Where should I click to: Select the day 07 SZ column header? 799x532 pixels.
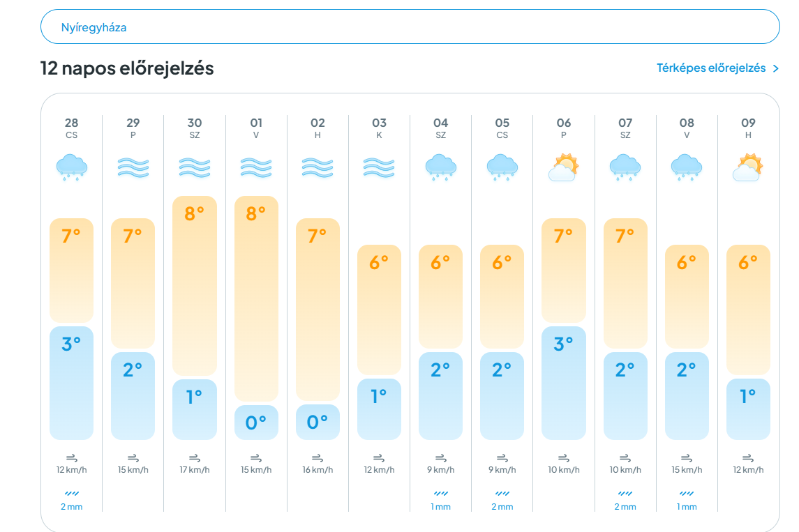coord(625,128)
